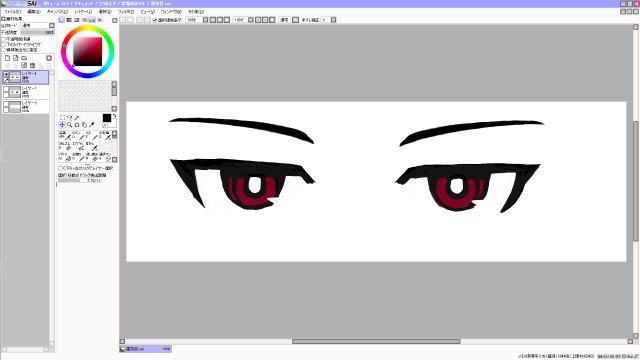Select the middle layer thumbnail
Screen dimensions: 640x360
pos(15,92)
